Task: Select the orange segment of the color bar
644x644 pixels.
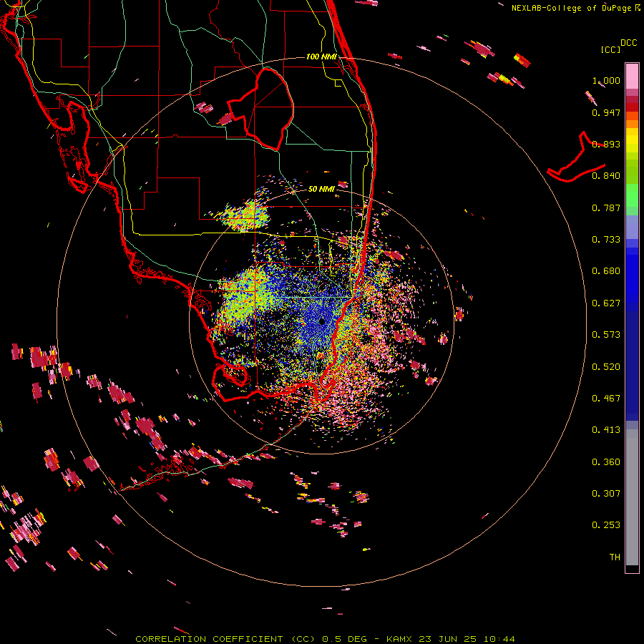Action: click(632, 124)
